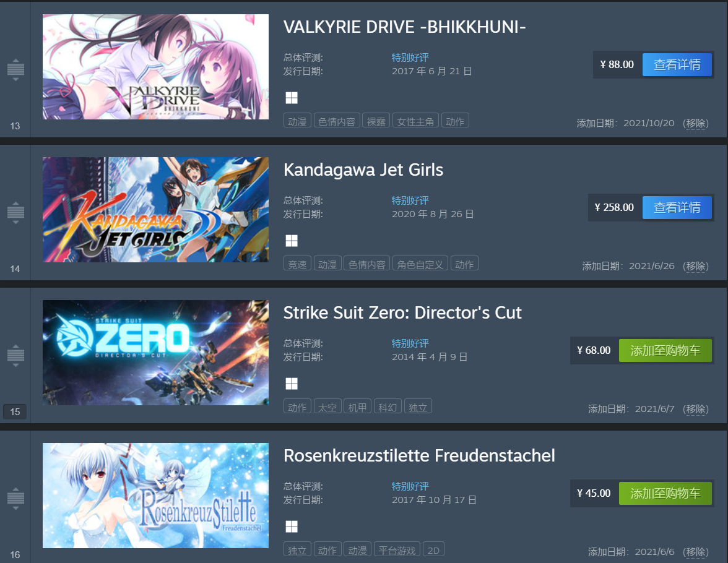Select rank number 15 input box
The height and width of the screenshot is (563, 728).
(15, 411)
